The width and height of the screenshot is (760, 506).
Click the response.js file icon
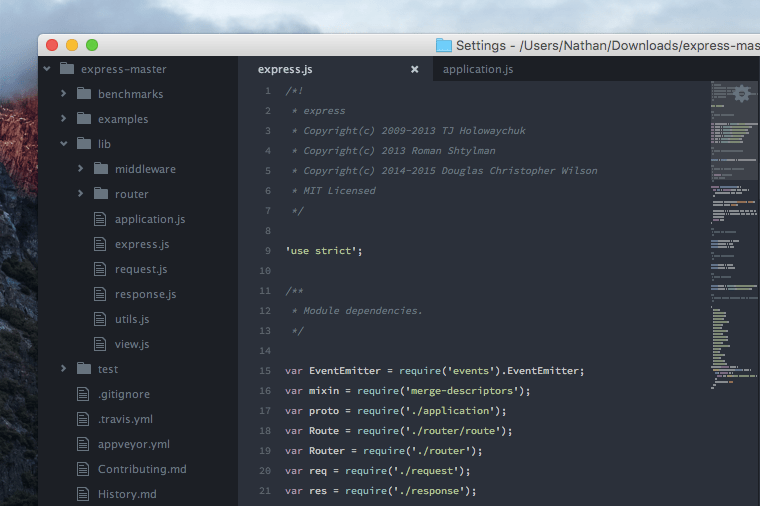[x=100, y=294]
